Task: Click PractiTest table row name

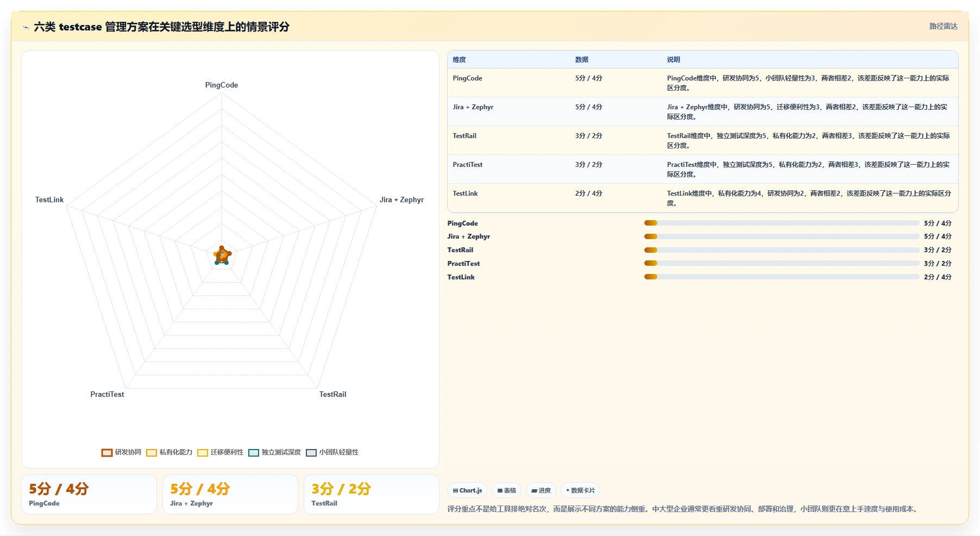Action: 468,165
